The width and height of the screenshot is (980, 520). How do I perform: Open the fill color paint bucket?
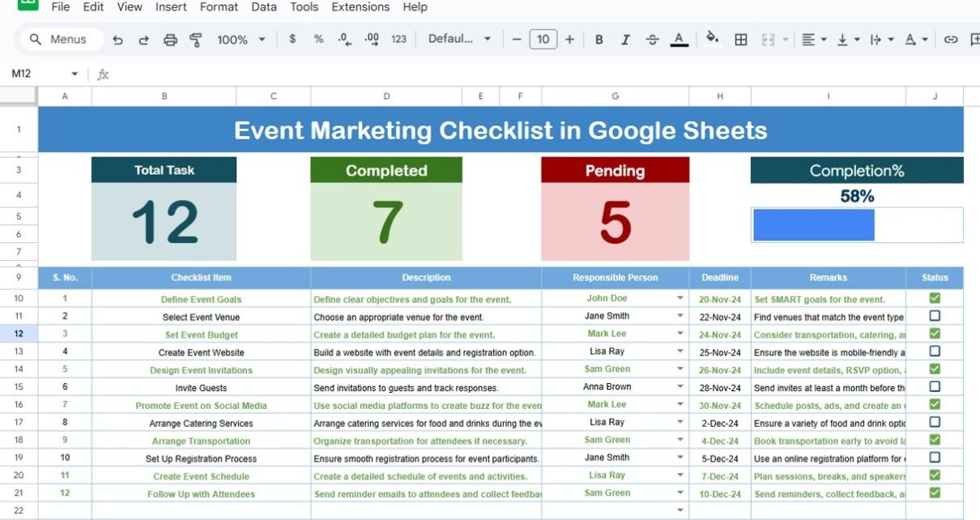pos(713,38)
